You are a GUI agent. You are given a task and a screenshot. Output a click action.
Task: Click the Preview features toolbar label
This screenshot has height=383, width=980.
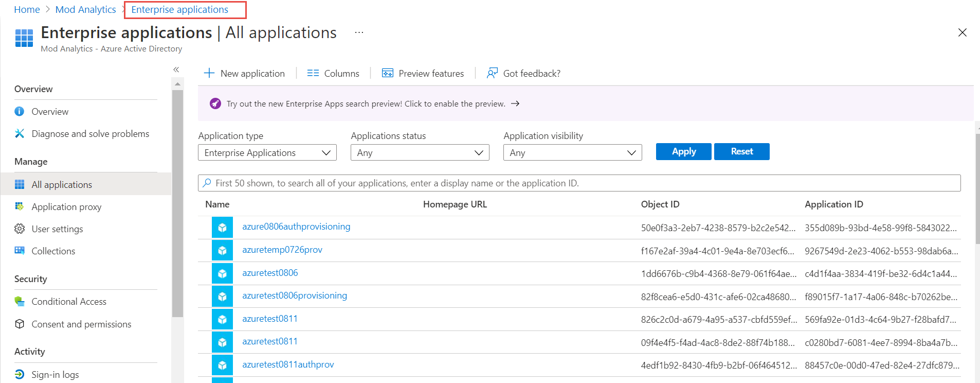coord(431,73)
